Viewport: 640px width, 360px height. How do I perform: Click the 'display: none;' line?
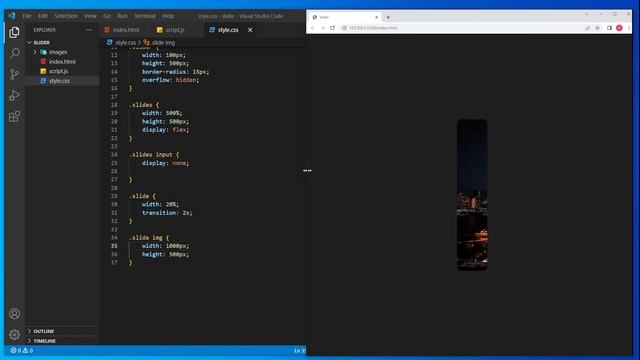(x=165, y=163)
